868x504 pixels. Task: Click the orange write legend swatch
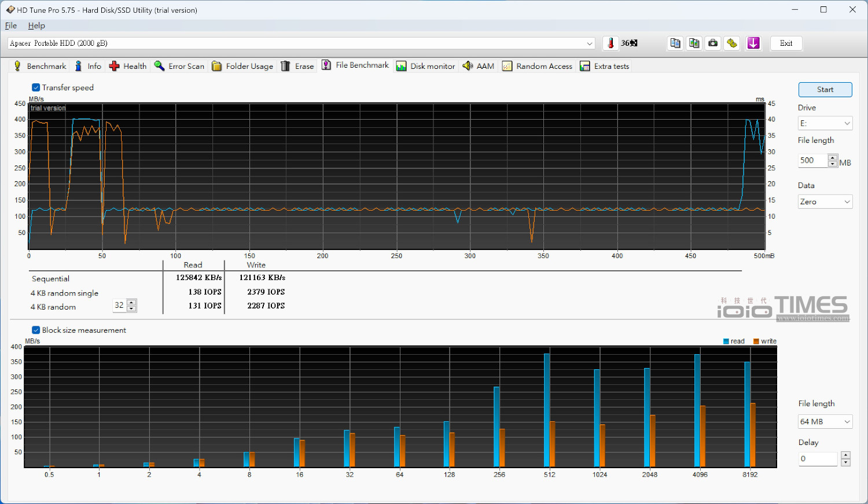[756, 341]
